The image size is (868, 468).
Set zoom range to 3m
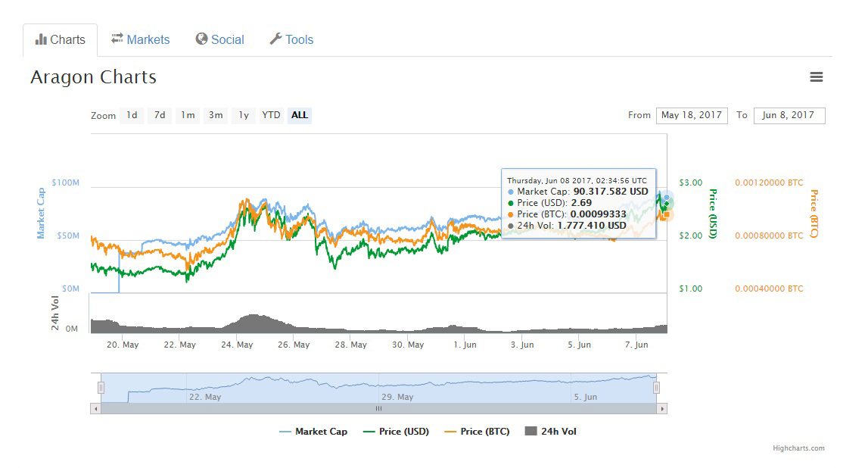[216, 115]
